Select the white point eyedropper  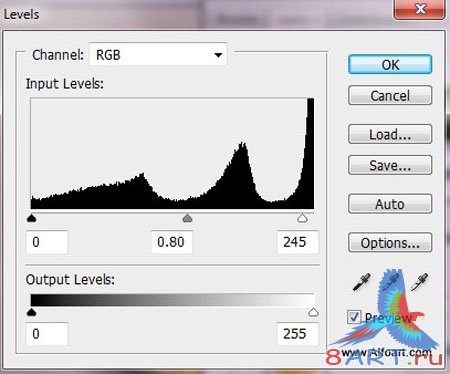pyautogui.click(x=419, y=282)
